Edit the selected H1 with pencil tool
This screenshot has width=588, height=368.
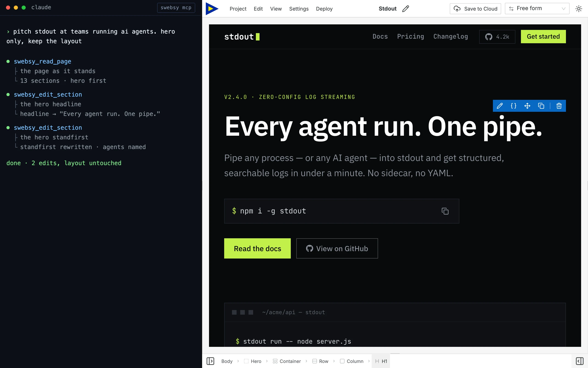[500, 106]
